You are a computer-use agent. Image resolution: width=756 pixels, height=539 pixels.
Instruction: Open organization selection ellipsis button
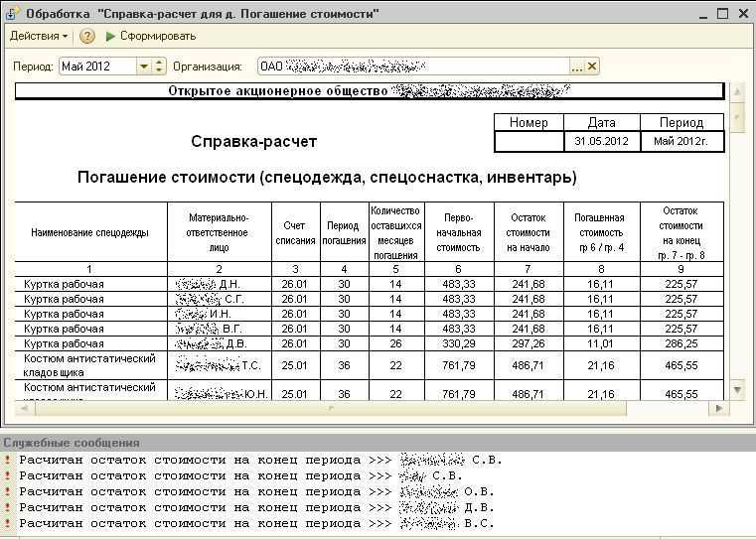pos(576,67)
